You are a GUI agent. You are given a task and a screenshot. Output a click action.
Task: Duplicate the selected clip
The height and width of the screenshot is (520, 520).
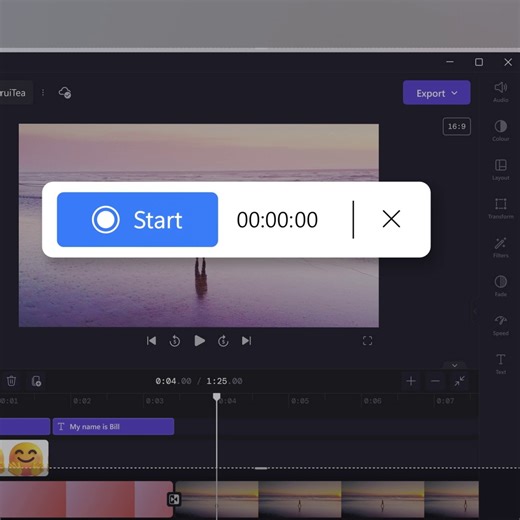coord(36,381)
